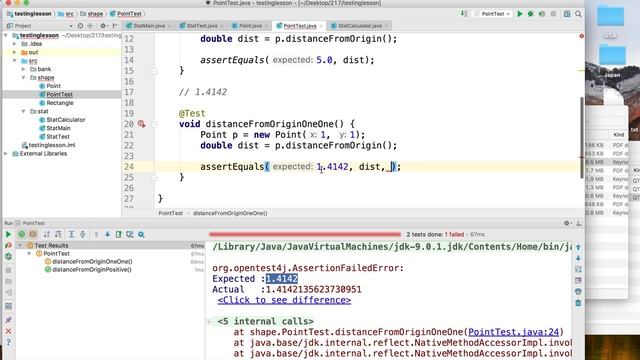The width and height of the screenshot is (640, 360).
Task: Pin the Run tab with pin icon
Action: pos(8,320)
